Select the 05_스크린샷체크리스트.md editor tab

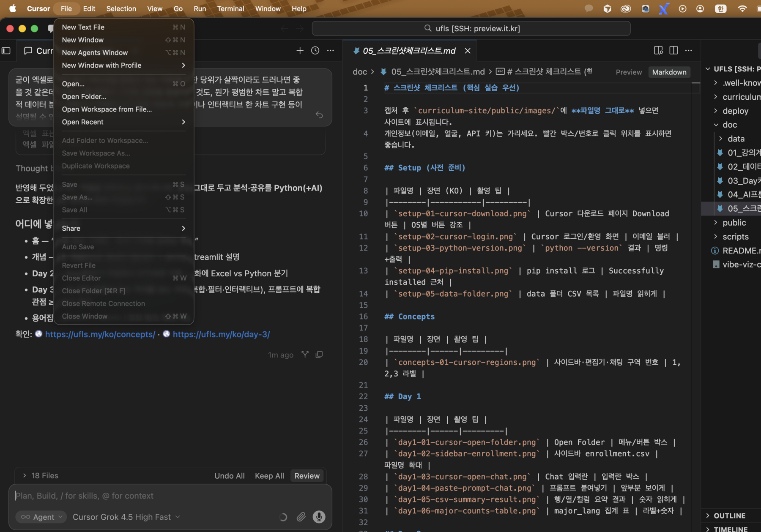pos(409,51)
